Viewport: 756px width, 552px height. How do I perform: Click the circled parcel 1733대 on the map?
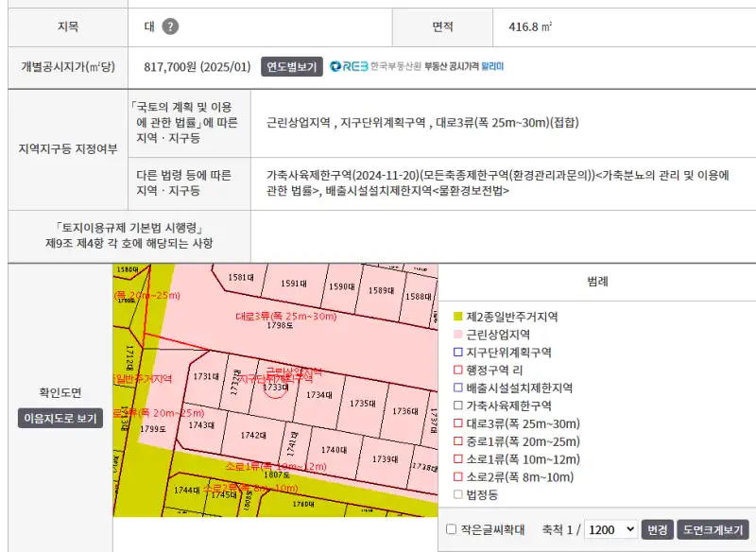(x=275, y=388)
